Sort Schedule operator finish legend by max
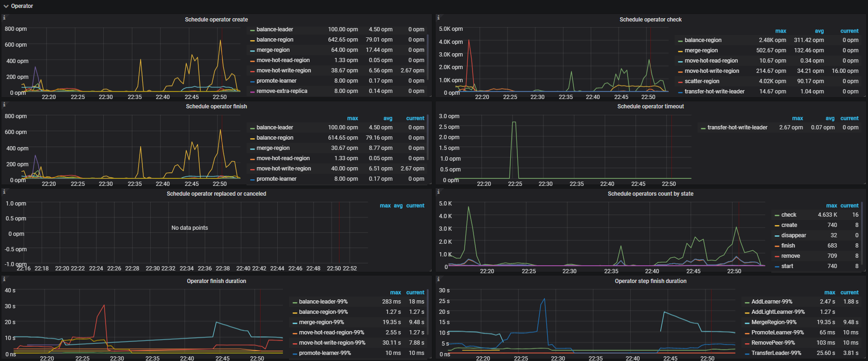868x361 pixels. click(x=353, y=118)
